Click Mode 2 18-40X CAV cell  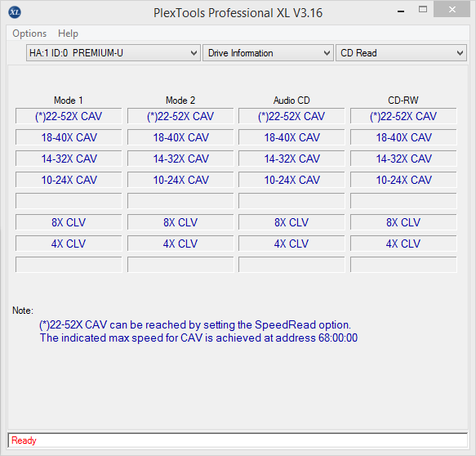180,137
